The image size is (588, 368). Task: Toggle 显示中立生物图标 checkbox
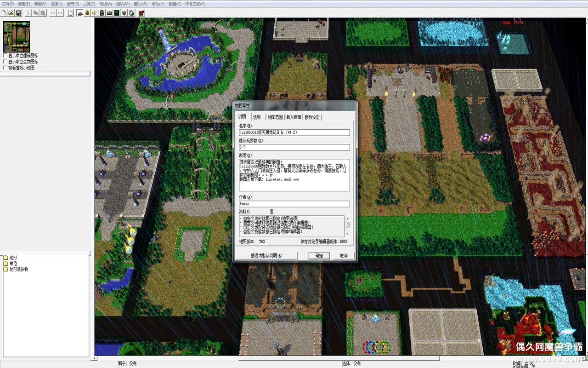(5, 62)
